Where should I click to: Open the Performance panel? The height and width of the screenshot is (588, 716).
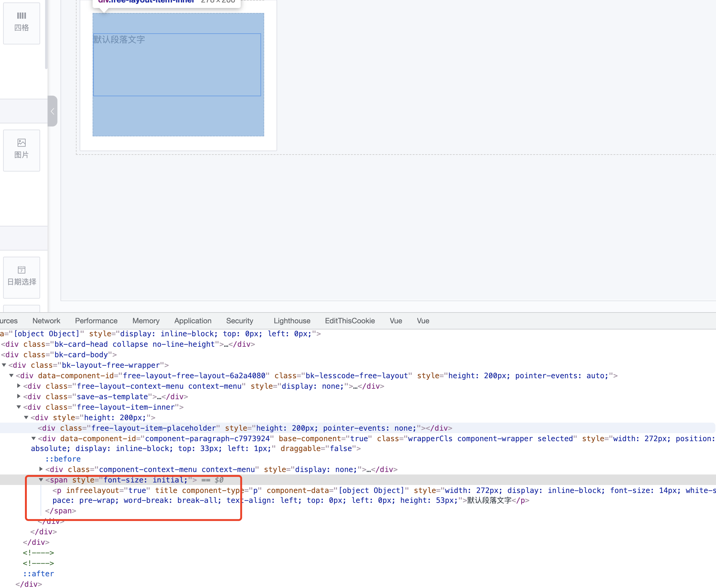tap(96, 321)
